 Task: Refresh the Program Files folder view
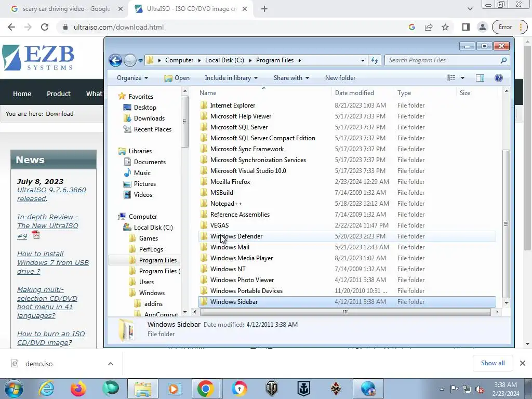tap(374, 60)
